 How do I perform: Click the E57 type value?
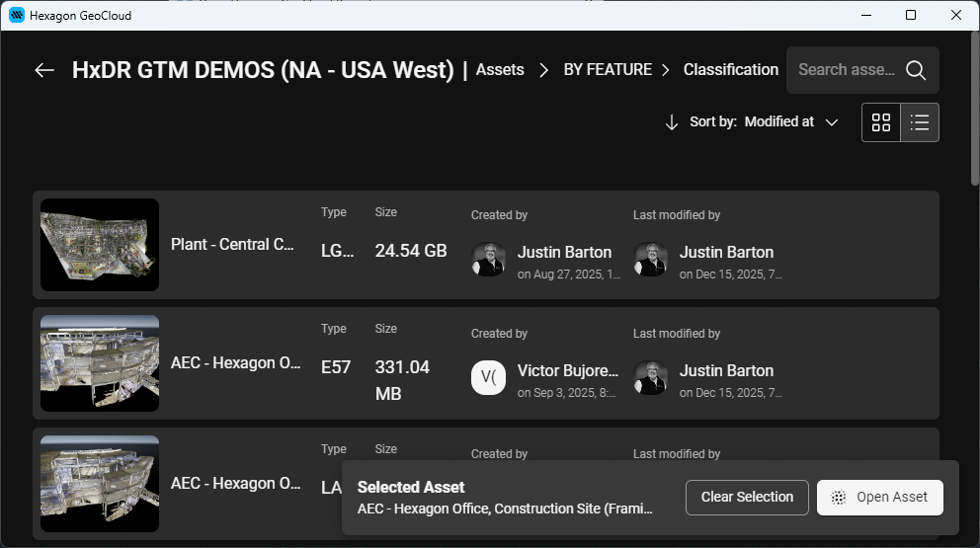coord(336,367)
